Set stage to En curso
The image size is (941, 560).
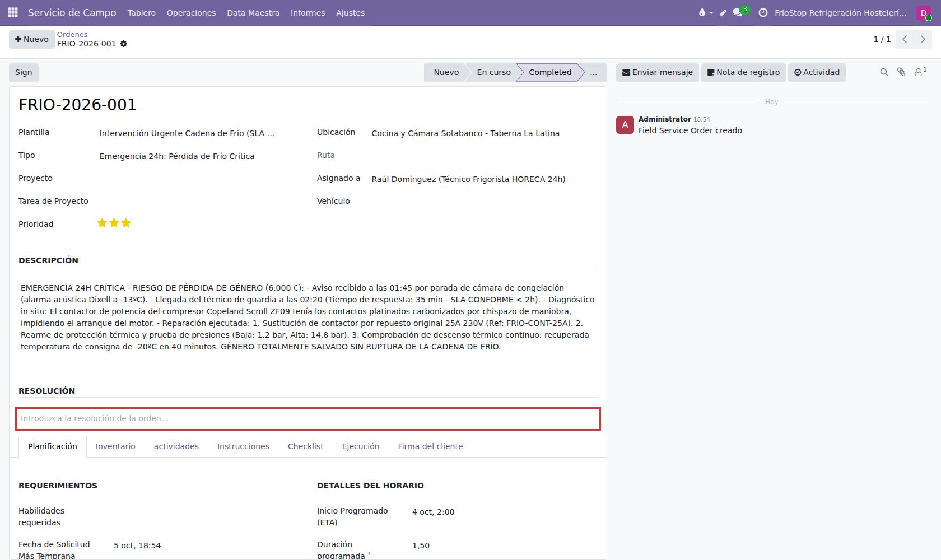pyautogui.click(x=493, y=72)
